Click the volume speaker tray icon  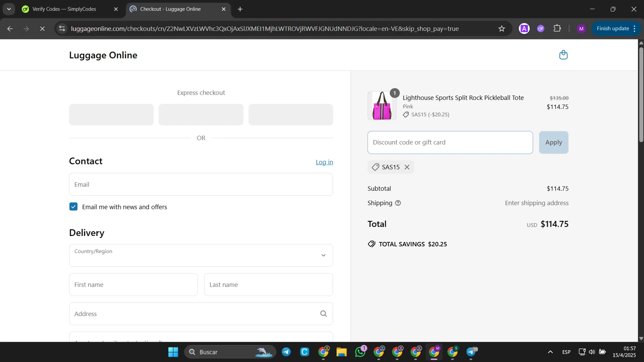pyautogui.click(x=592, y=352)
